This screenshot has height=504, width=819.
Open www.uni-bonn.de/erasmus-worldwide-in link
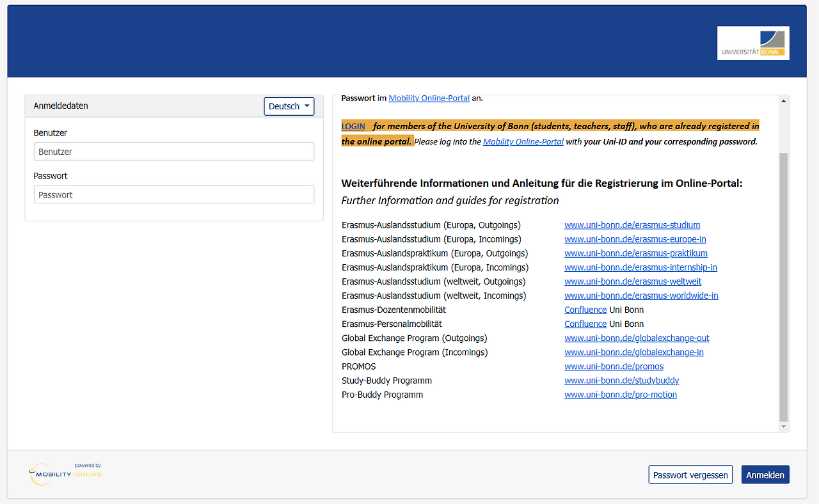tap(641, 295)
